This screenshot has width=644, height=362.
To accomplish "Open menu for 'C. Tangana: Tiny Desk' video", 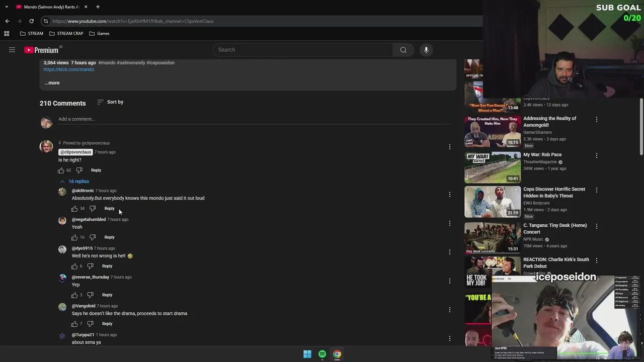I will (597, 226).
